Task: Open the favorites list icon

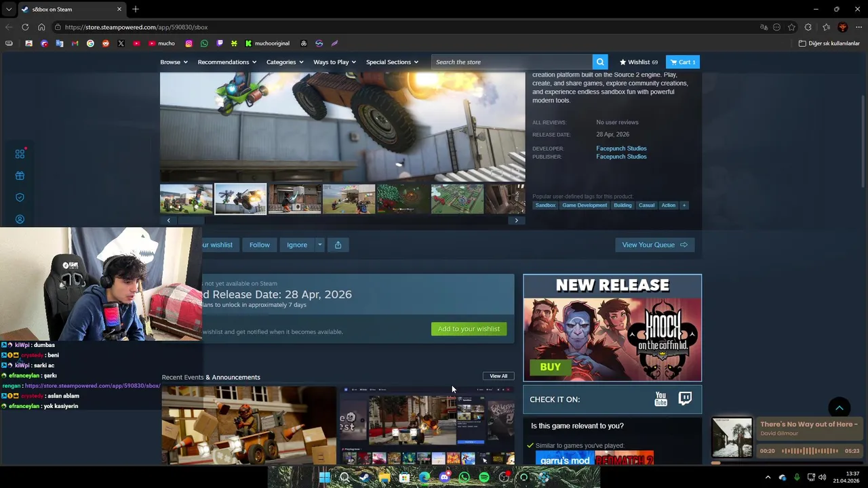Action: point(826,27)
